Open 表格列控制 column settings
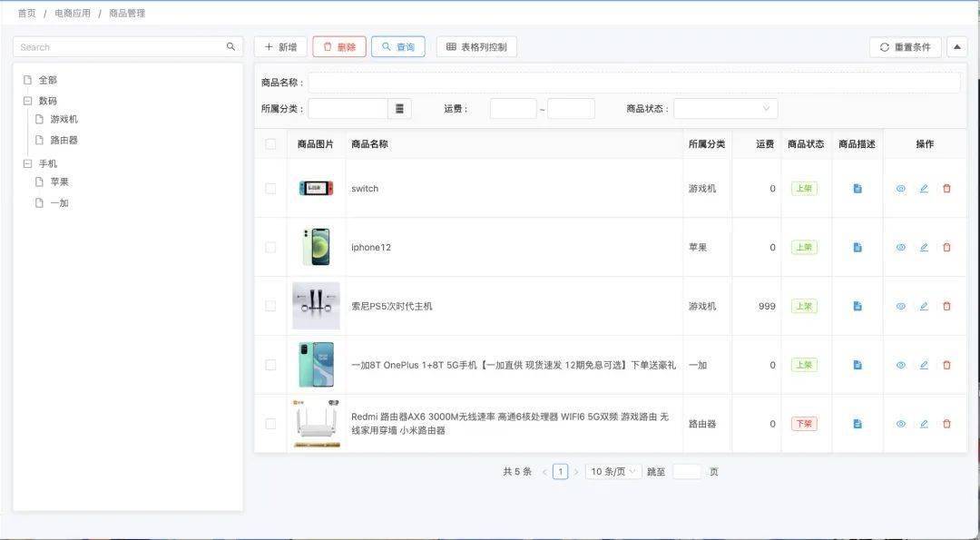 click(x=477, y=47)
